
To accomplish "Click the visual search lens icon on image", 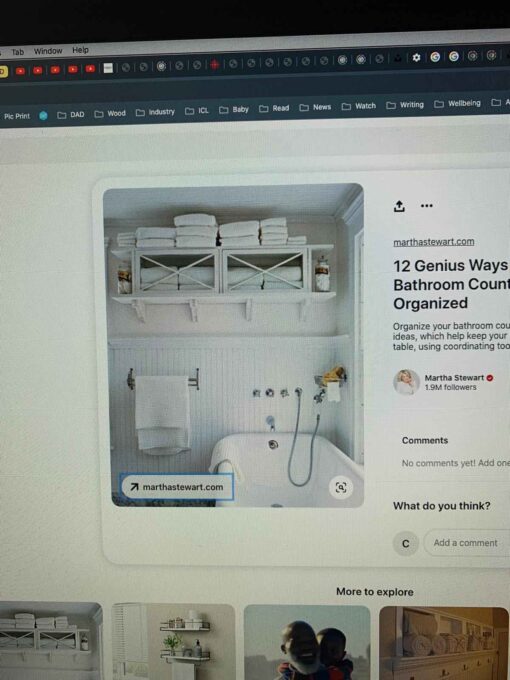I will click(341, 487).
